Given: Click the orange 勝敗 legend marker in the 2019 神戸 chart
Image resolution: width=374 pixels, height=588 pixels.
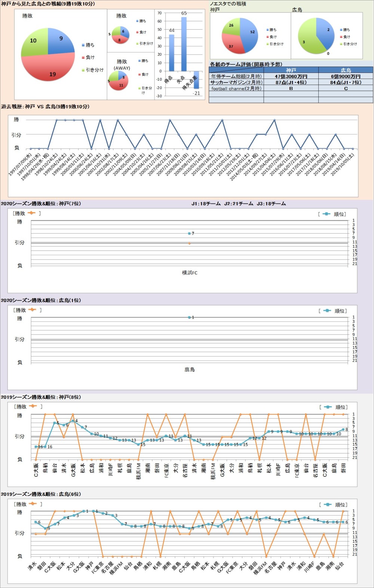Looking at the screenshot, I should click(x=33, y=406).
